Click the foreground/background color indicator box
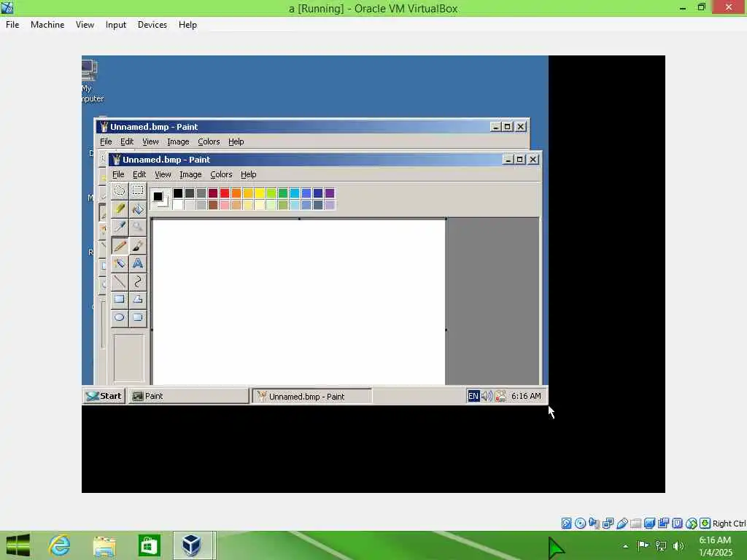Screen dimensions: 747x560 (160, 198)
